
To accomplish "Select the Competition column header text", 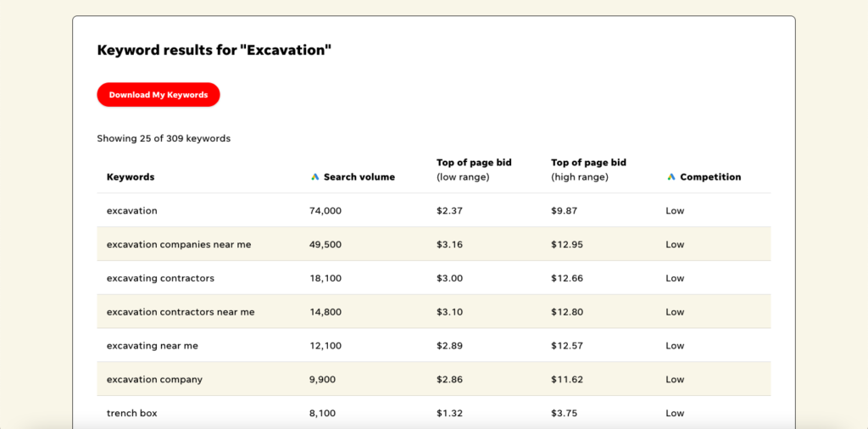I will [710, 177].
